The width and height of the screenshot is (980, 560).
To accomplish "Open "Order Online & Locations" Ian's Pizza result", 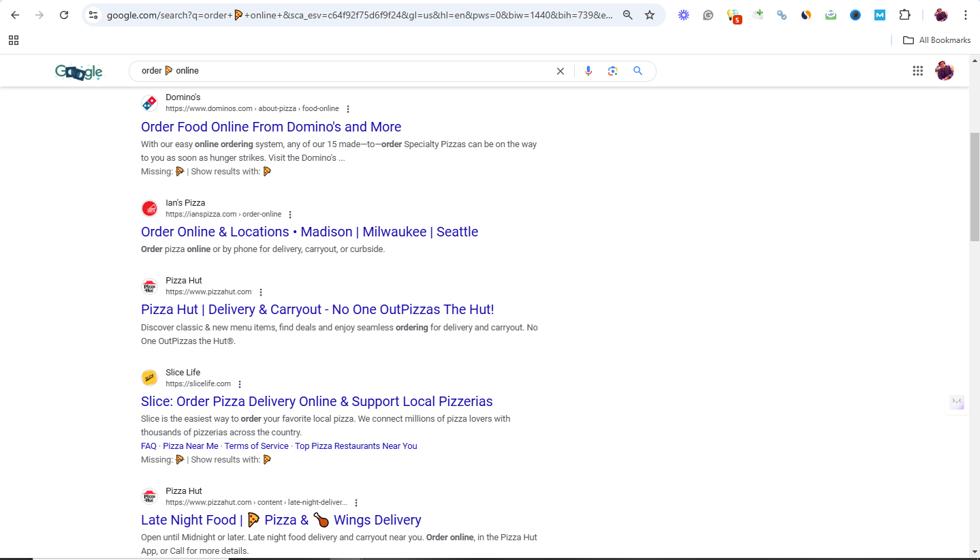I will (309, 232).
